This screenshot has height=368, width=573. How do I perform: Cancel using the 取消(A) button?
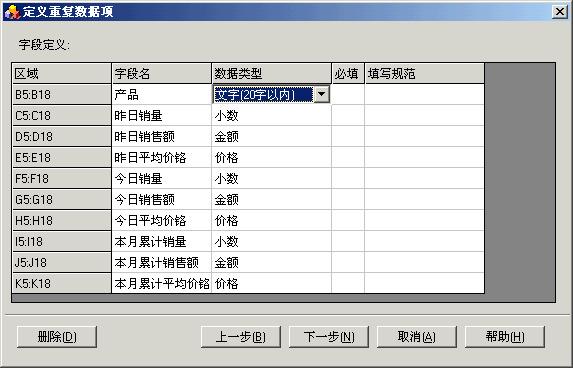[x=417, y=337]
